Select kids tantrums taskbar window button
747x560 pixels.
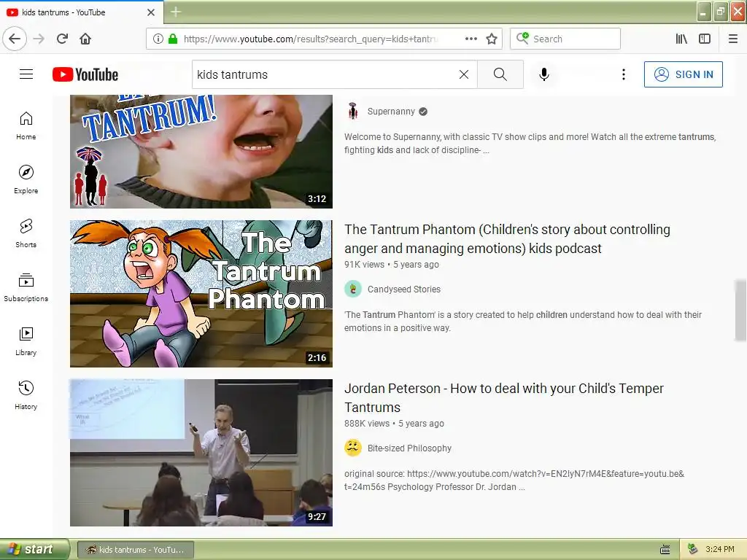(x=135, y=550)
